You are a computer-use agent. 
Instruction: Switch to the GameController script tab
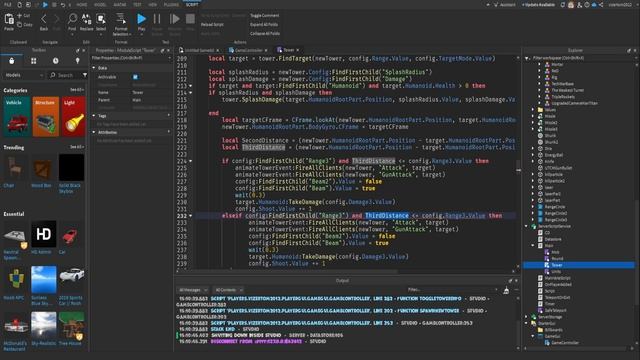click(x=248, y=50)
